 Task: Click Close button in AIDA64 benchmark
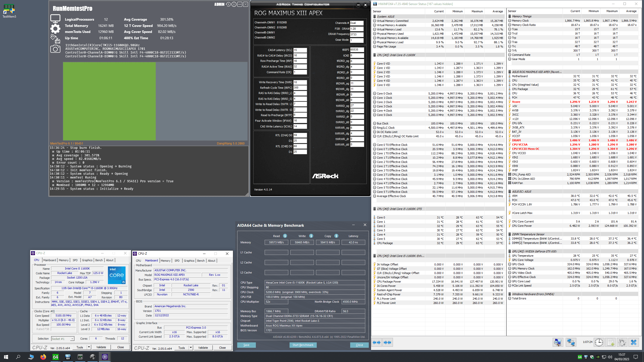tap(359, 345)
